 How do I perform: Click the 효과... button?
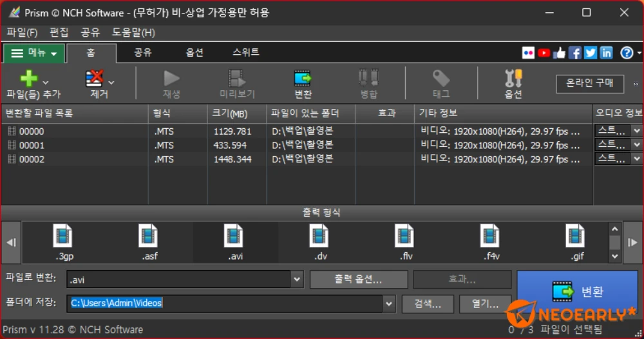462,280
